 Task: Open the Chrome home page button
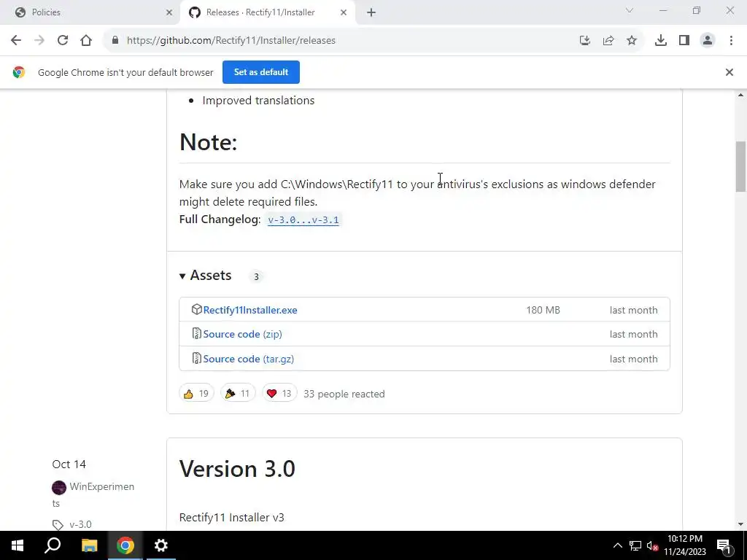[86, 41]
